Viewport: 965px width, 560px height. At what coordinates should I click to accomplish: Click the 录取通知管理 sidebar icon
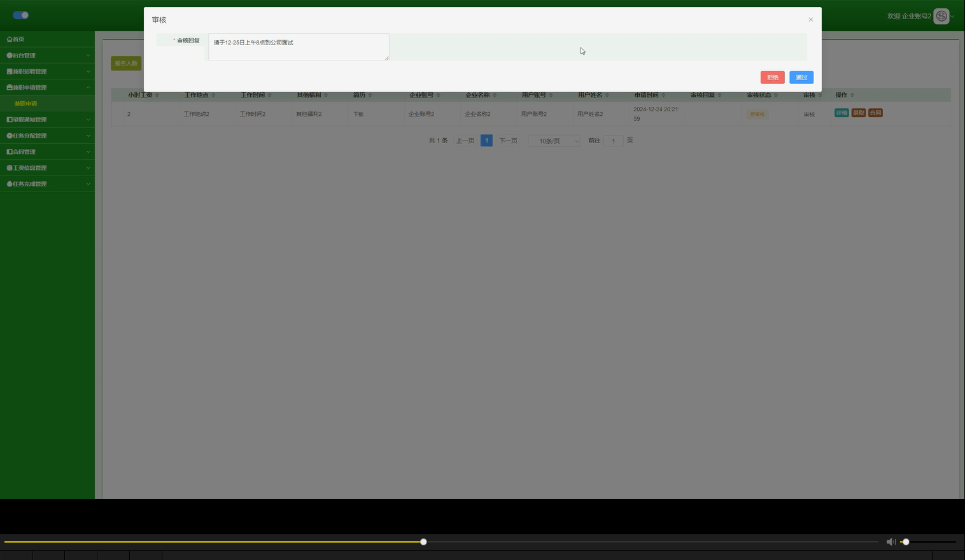click(x=10, y=120)
